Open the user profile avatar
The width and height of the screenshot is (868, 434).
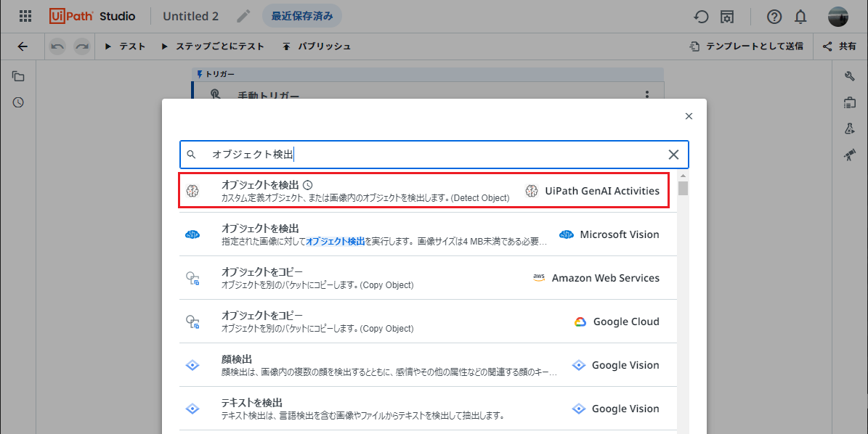pyautogui.click(x=838, y=16)
